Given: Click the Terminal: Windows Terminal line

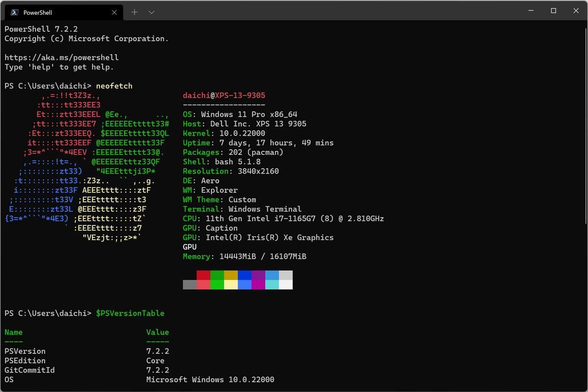Looking at the screenshot, I should click(x=242, y=209).
